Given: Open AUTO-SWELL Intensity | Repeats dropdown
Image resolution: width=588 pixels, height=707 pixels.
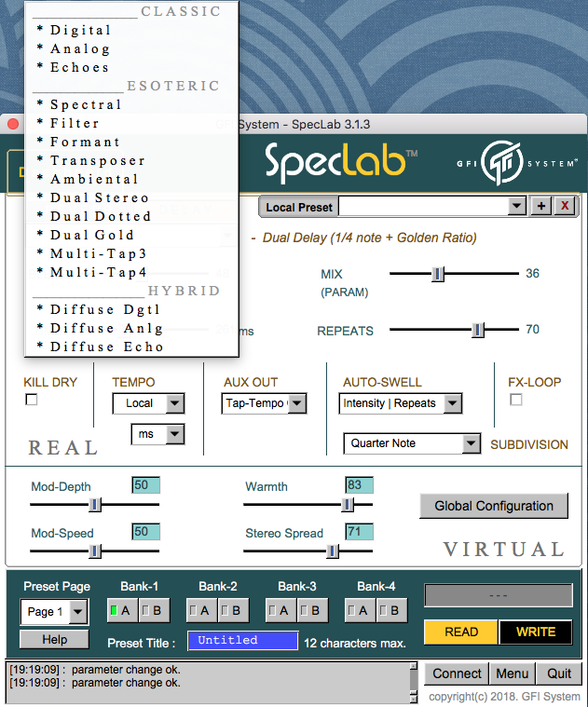Looking at the screenshot, I should (401, 403).
